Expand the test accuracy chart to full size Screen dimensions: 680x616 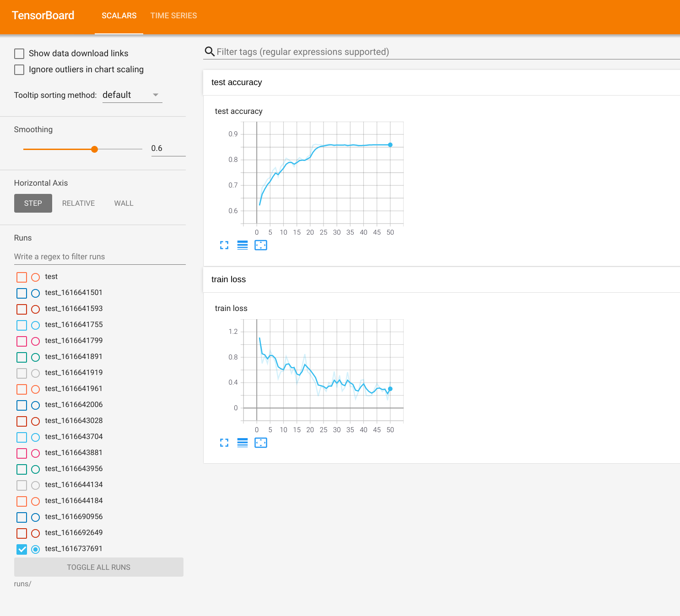224,246
